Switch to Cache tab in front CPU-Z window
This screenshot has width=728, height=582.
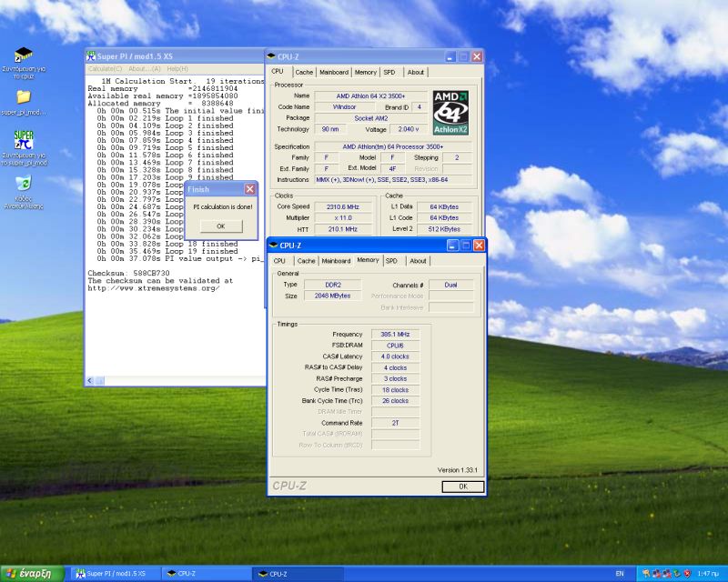pyautogui.click(x=306, y=261)
